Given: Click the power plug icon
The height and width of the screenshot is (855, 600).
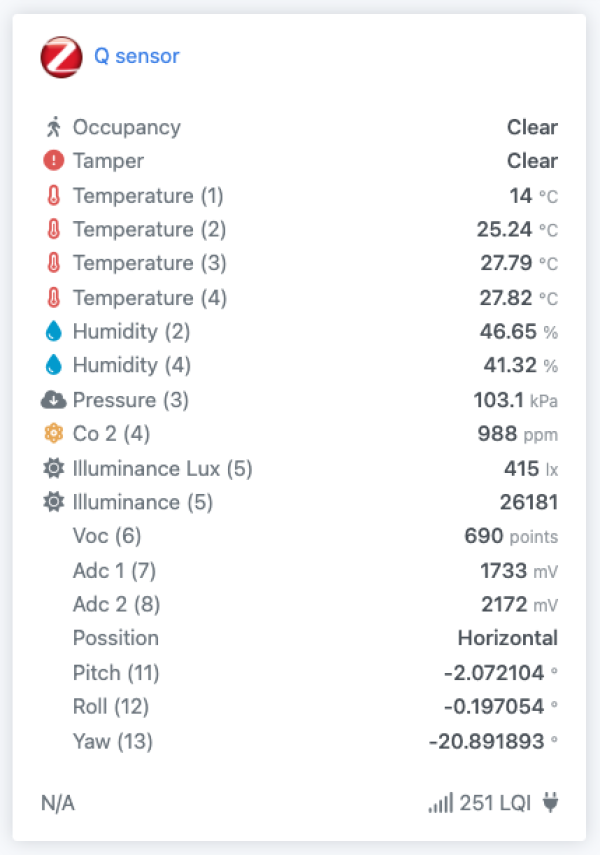Looking at the screenshot, I should (x=550, y=802).
